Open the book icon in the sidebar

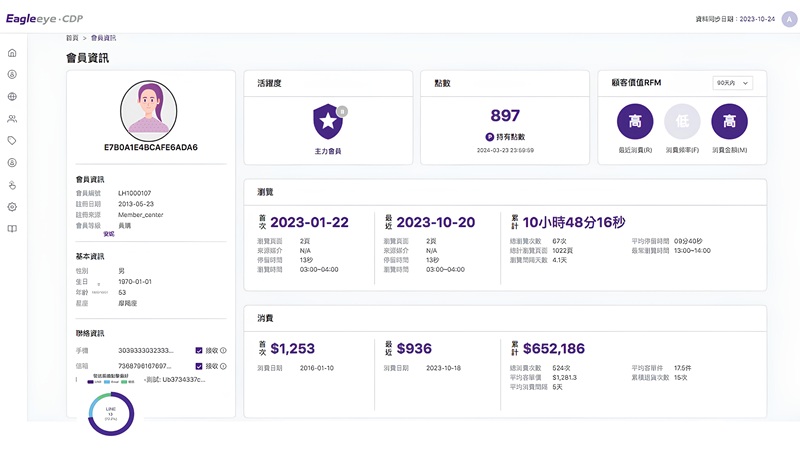coord(12,229)
